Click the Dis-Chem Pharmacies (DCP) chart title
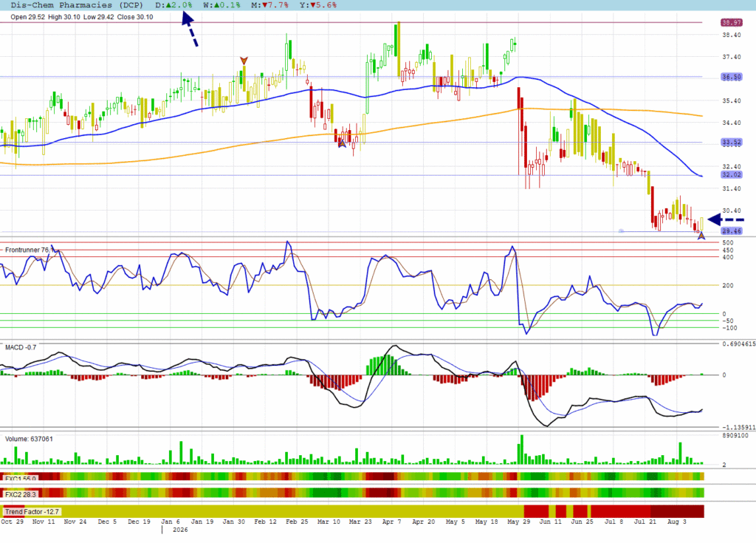Viewport: 756px width, 543px height. pyautogui.click(x=77, y=5)
